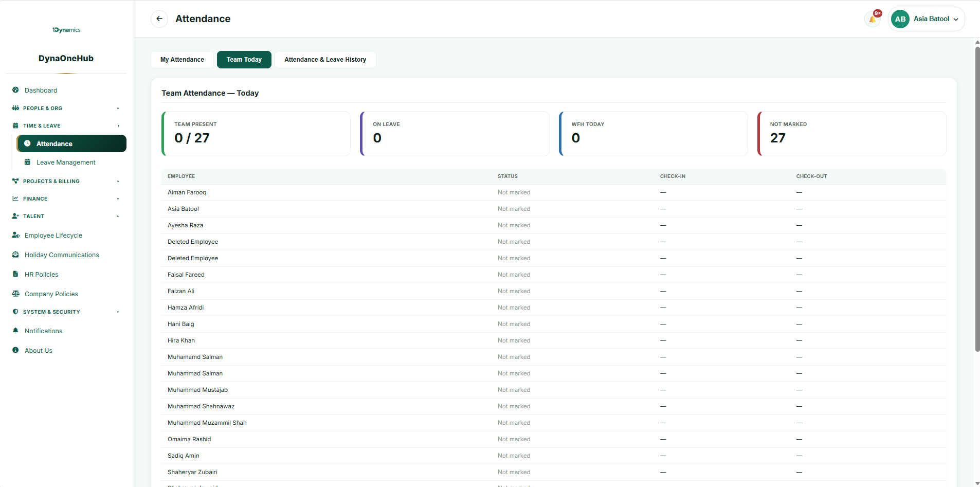Screen dimensions: 980x487
Task: Expand the System & Security section arrow
Action: [118, 312]
